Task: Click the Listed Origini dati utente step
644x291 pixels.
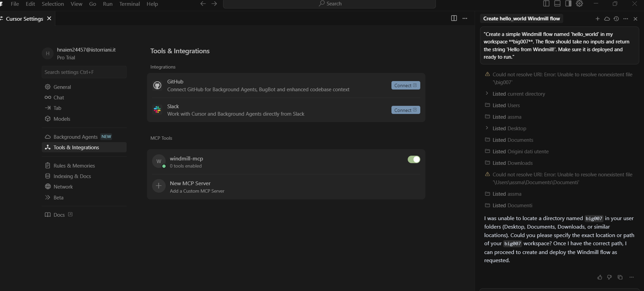Action: point(517,151)
